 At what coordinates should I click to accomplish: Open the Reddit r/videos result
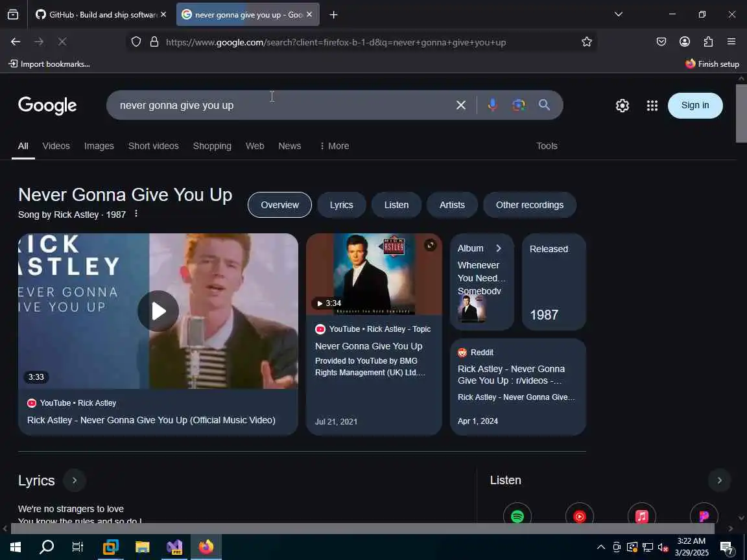(518, 387)
